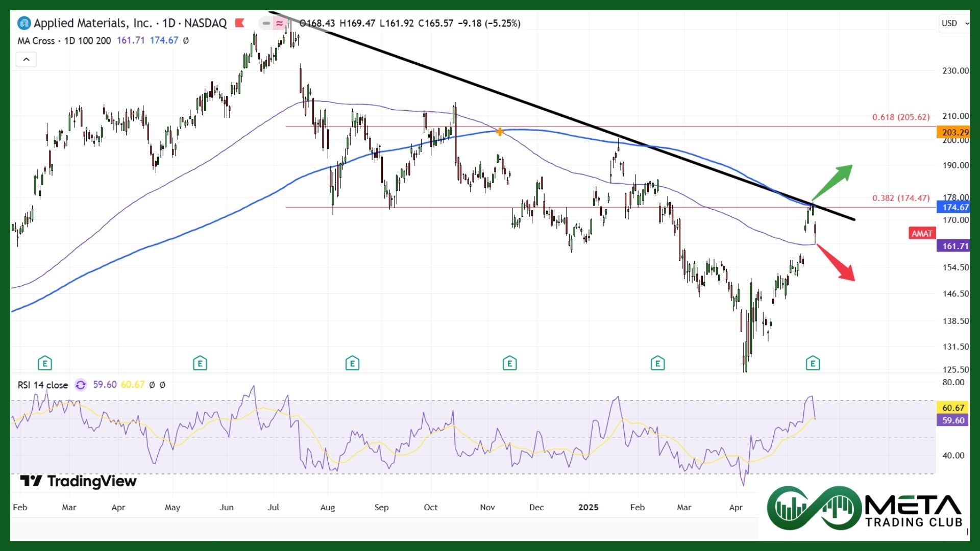The width and height of the screenshot is (980, 551).
Task: Click the MA value 161.71 in legend
Action: point(131,40)
